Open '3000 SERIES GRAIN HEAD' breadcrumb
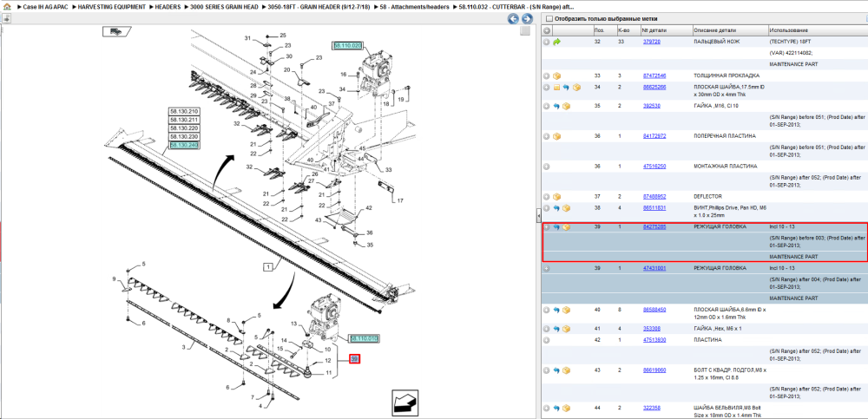This screenshot has width=868, height=419. click(x=224, y=8)
